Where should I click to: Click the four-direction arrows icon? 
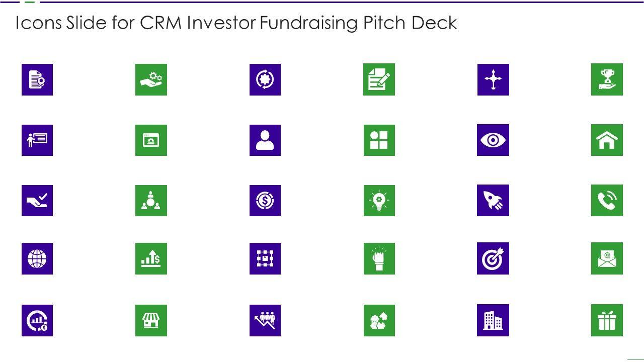[x=493, y=79]
